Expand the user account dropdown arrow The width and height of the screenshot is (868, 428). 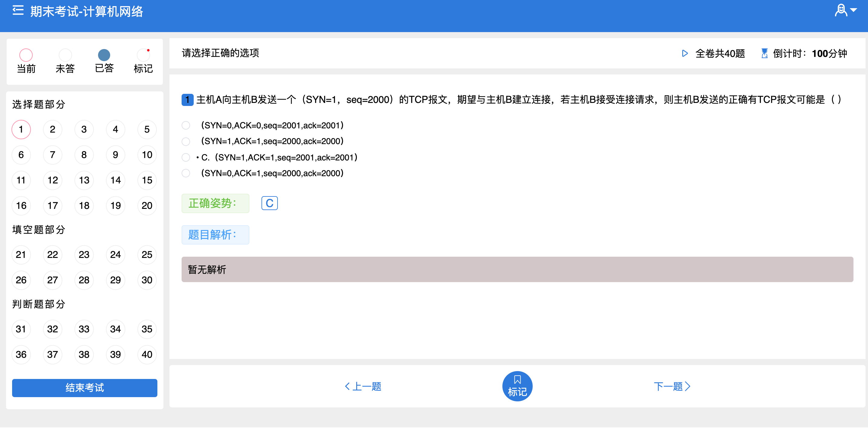click(x=853, y=10)
